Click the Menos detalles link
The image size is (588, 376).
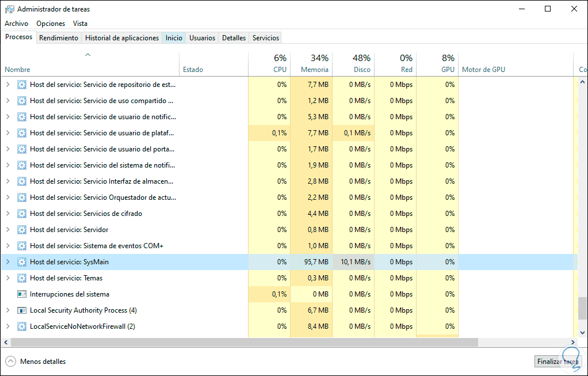click(x=43, y=362)
